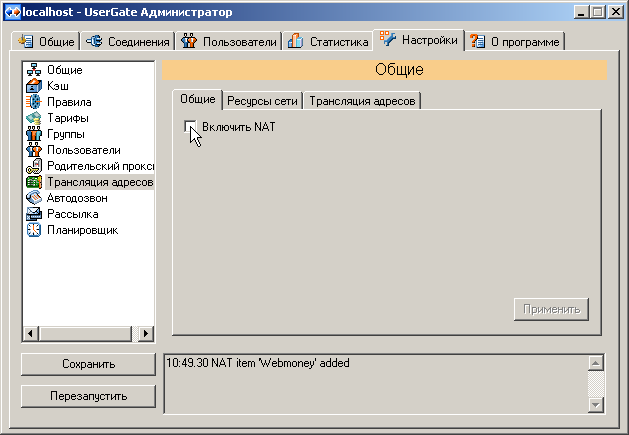Viewport: 629px width, 435px height.
Task: Click the Общие network icon in the sidebar
Action: [34, 70]
